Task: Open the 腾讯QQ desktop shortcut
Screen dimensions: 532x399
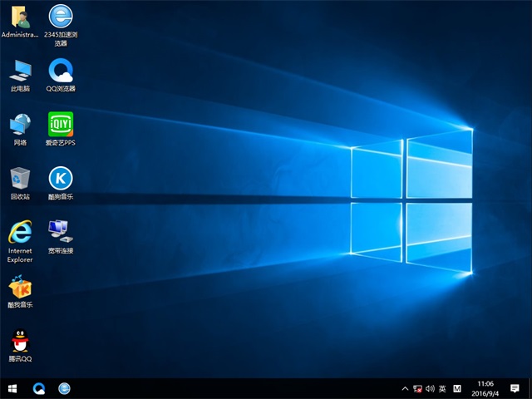Action: click(x=20, y=342)
